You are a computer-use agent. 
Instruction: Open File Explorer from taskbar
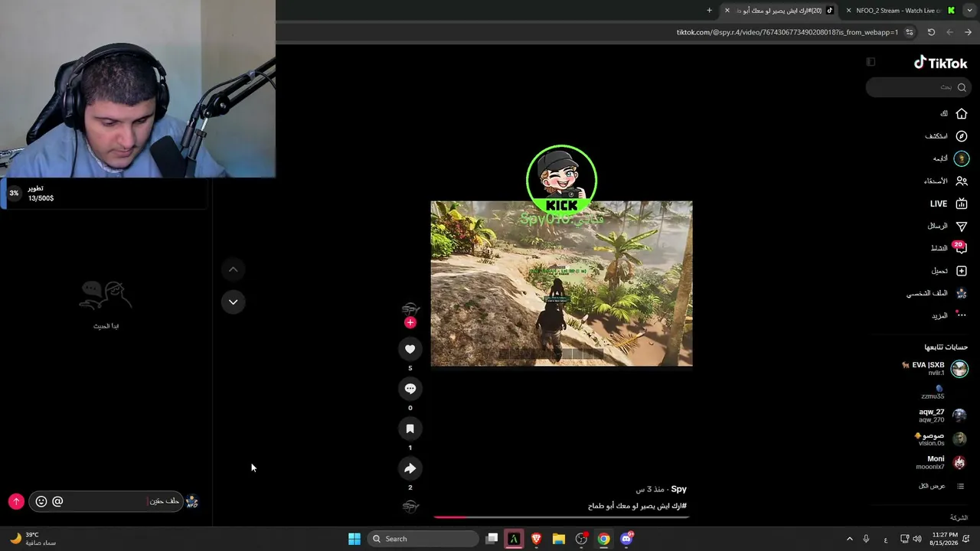559,539
